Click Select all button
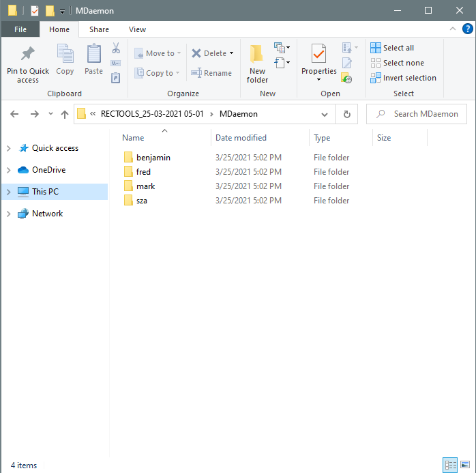476x473 pixels. [392, 48]
